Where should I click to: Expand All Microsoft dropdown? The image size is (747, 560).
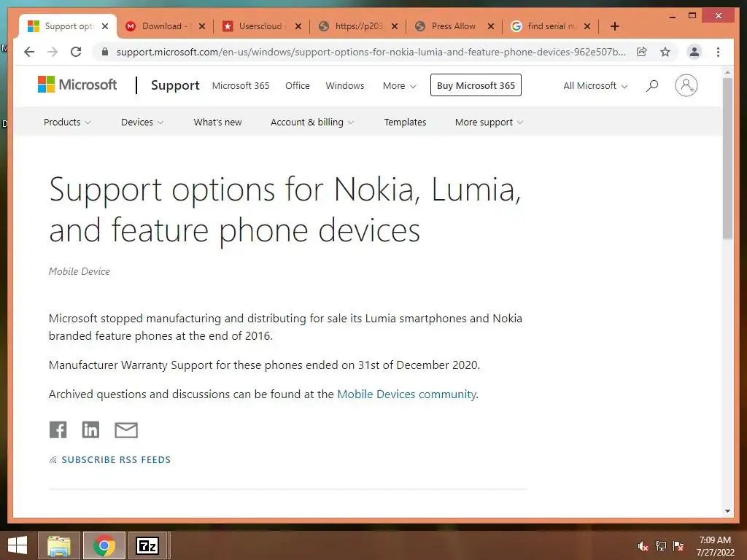(595, 86)
